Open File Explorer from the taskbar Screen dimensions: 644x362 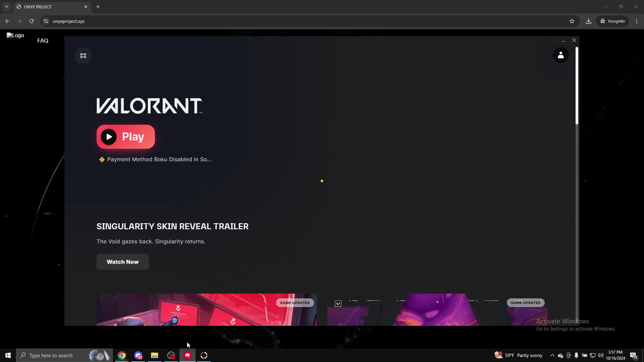[154, 355]
